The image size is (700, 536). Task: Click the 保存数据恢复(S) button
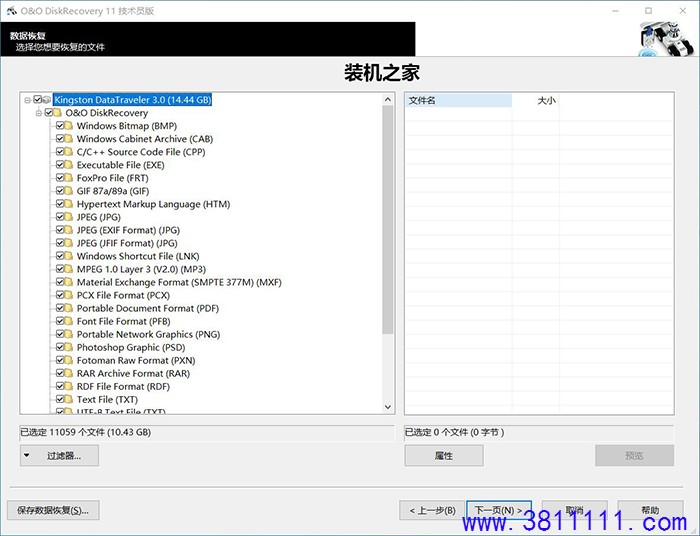coord(53,510)
